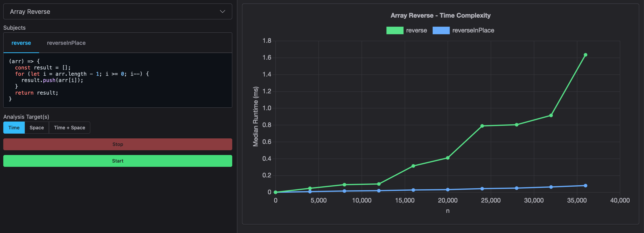Select the Time + Space target
This screenshot has width=644, height=233.
click(x=70, y=128)
